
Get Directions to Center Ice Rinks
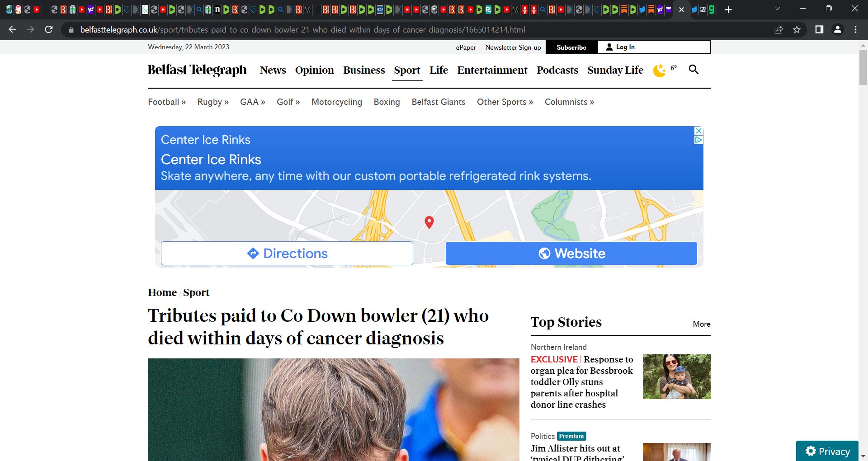pyautogui.click(x=287, y=253)
